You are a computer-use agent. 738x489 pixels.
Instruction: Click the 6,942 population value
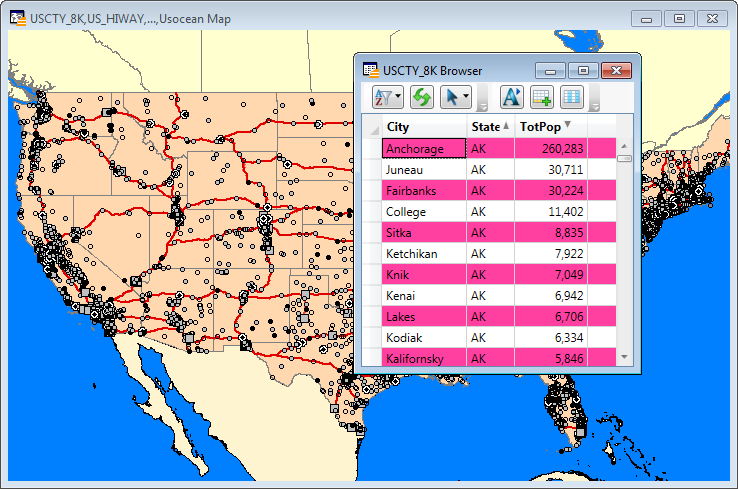(x=569, y=296)
